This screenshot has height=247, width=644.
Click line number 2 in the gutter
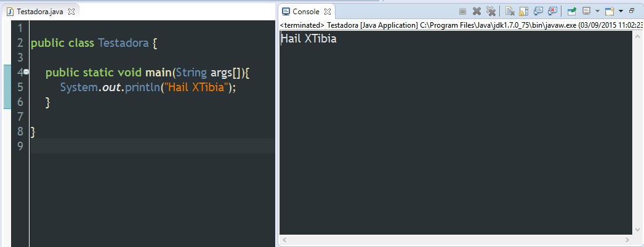coord(20,43)
